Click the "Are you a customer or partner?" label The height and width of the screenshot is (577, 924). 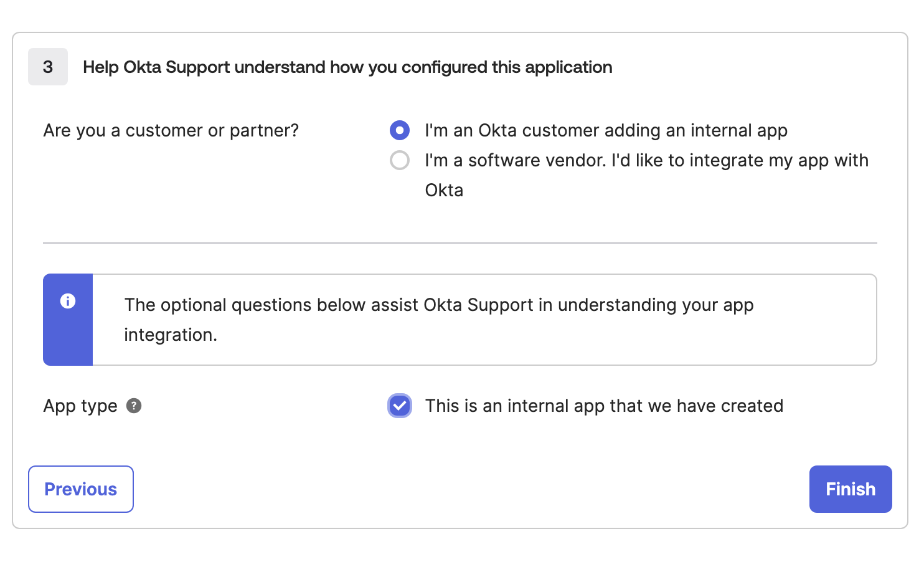(171, 130)
